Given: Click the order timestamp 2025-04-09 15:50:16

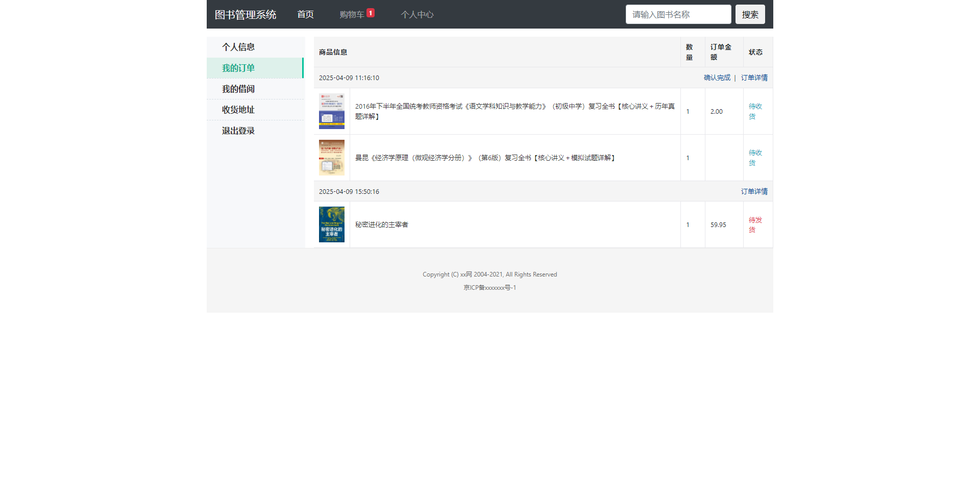Looking at the screenshot, I should pyautogui.click(x=349, y=191).
